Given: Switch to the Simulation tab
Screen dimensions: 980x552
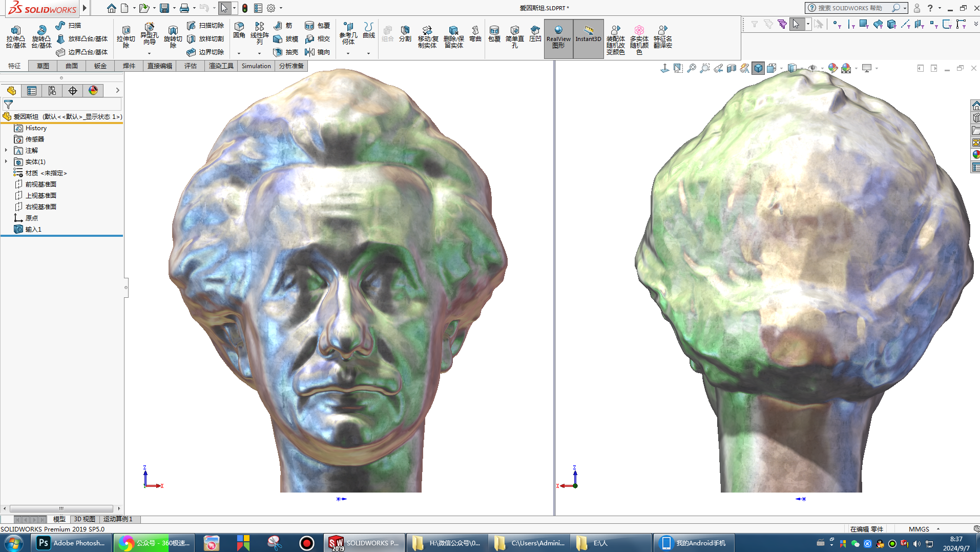Looking at the screenshot, I should (256, 66).
